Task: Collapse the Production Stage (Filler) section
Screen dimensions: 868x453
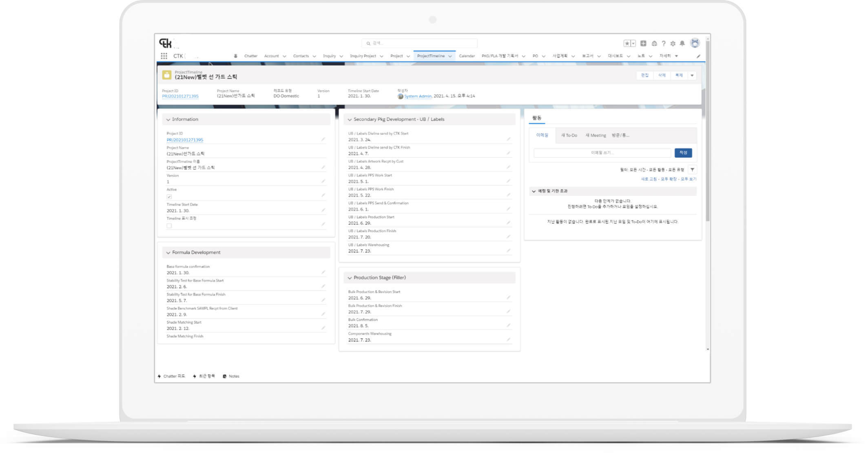Action: (350, 278)
